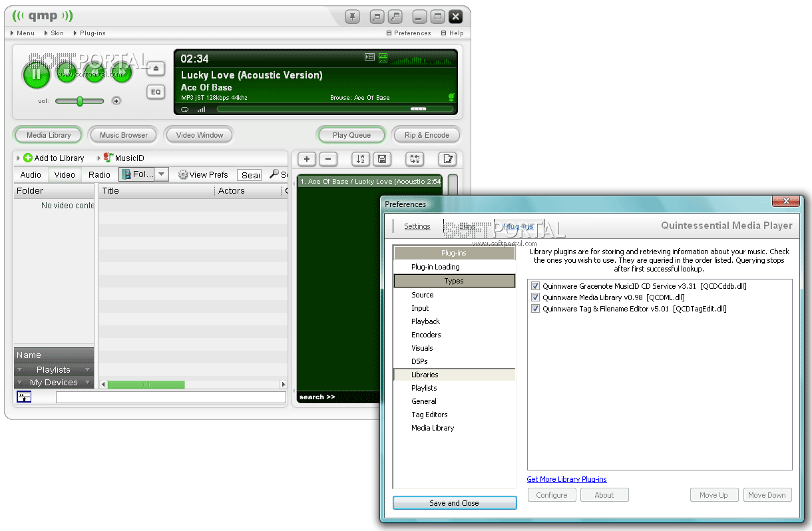
Task: Toggle the A-B shuffle icon in queue toolbar
Action: [415, 158]
